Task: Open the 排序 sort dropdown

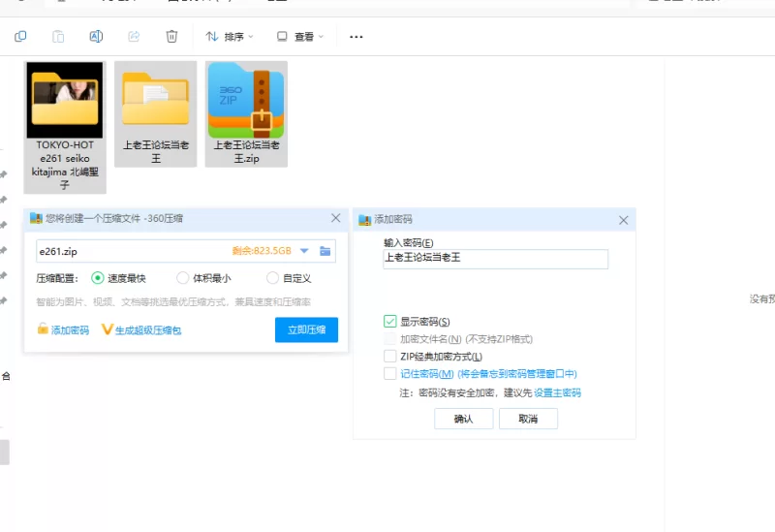Action: 230,37
